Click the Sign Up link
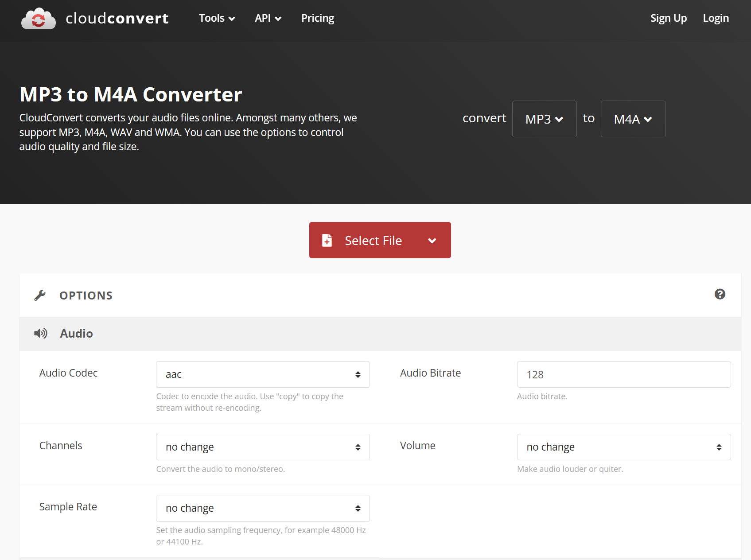Screen dimensions: 751x560 tap(668, 18)
